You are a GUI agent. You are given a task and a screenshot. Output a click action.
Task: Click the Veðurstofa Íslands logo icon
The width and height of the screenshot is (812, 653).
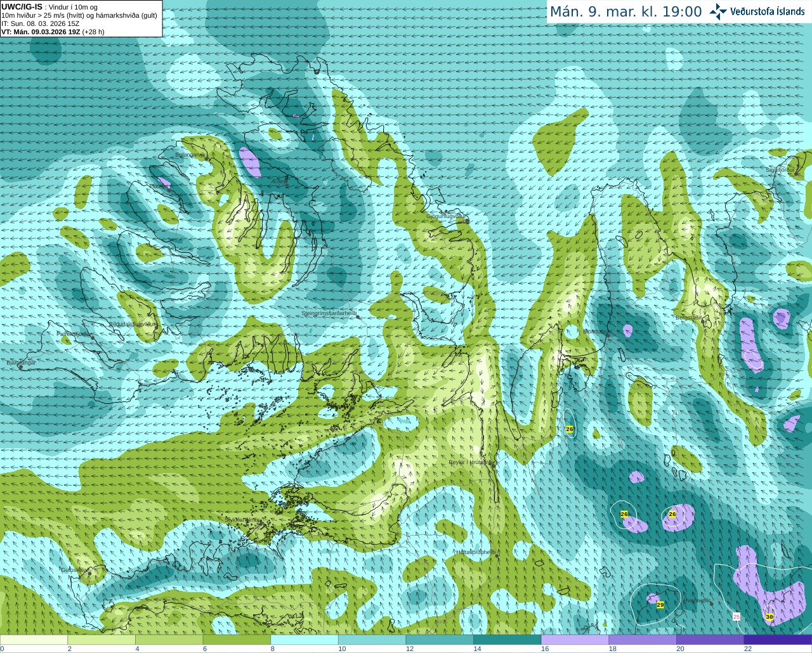(717, 11)
